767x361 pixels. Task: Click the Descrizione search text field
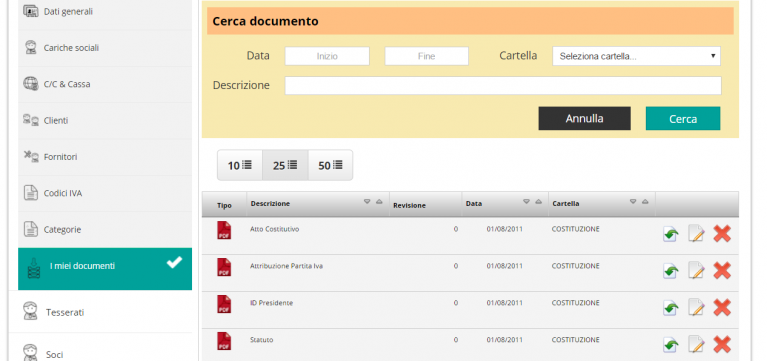pos(503,86)
